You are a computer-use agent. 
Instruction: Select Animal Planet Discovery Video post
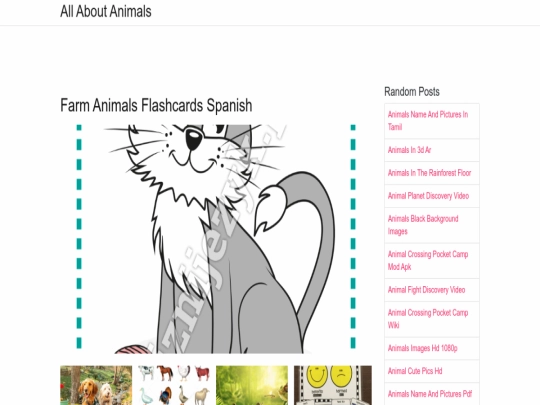point(428,196)
